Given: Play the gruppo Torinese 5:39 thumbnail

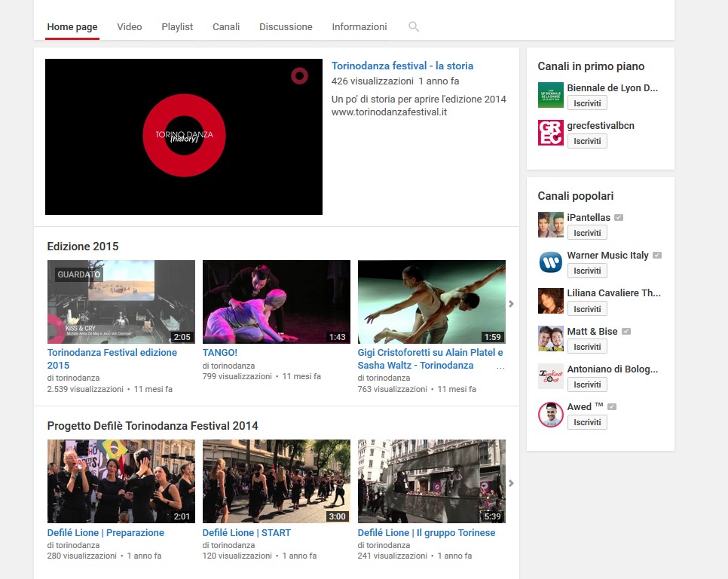Looking at the screenshot, I should 432,482.
